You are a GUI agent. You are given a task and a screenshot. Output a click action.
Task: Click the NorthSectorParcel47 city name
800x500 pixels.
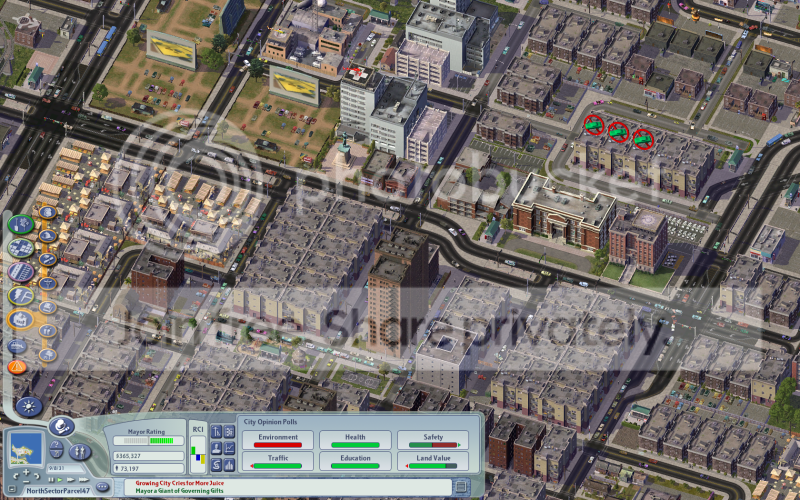[58, 491]
